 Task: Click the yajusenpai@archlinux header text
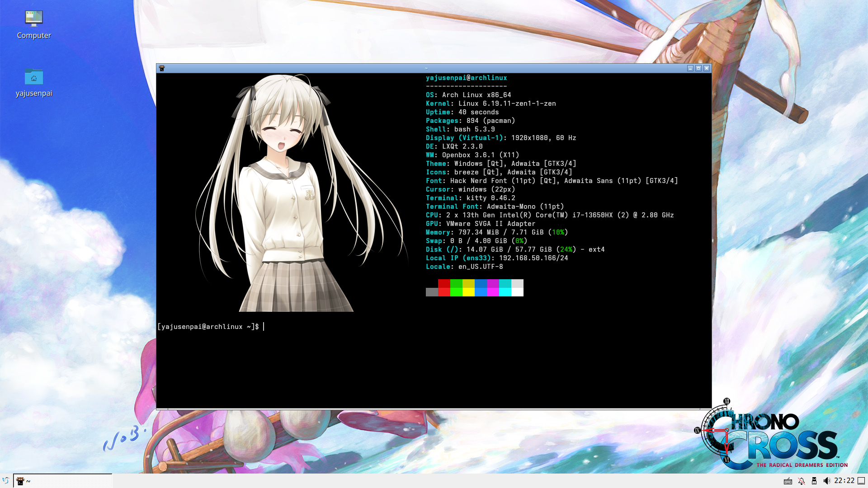(466, 78)
